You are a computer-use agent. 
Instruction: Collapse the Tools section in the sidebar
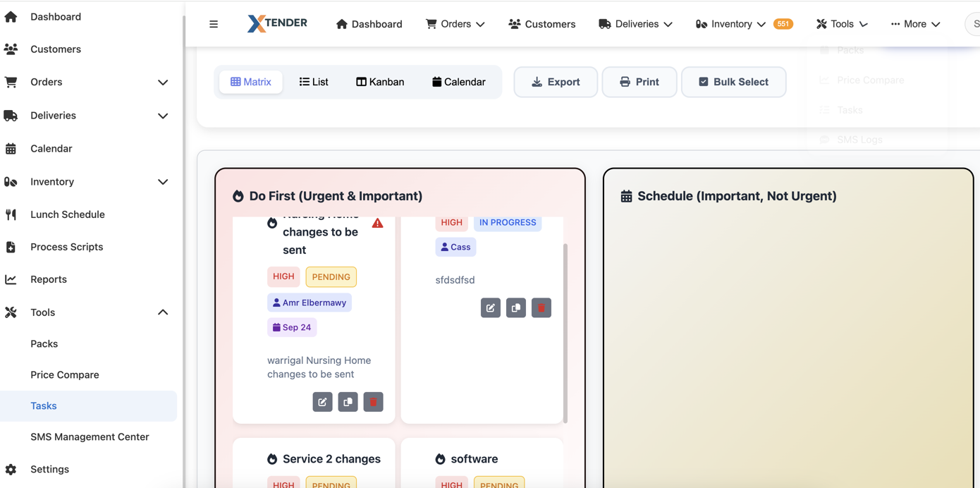pos(163,312)
